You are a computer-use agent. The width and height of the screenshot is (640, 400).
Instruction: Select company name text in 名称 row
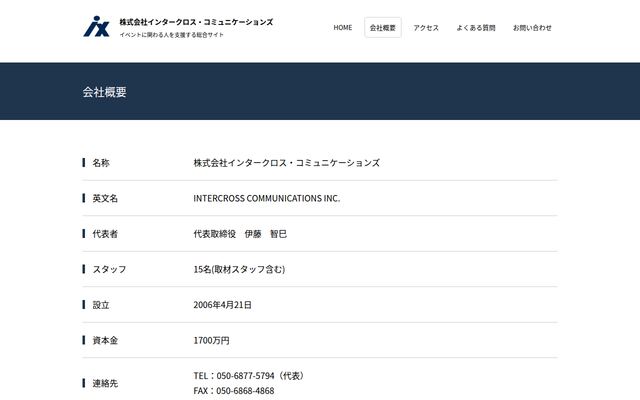click(x=287, y=163)
